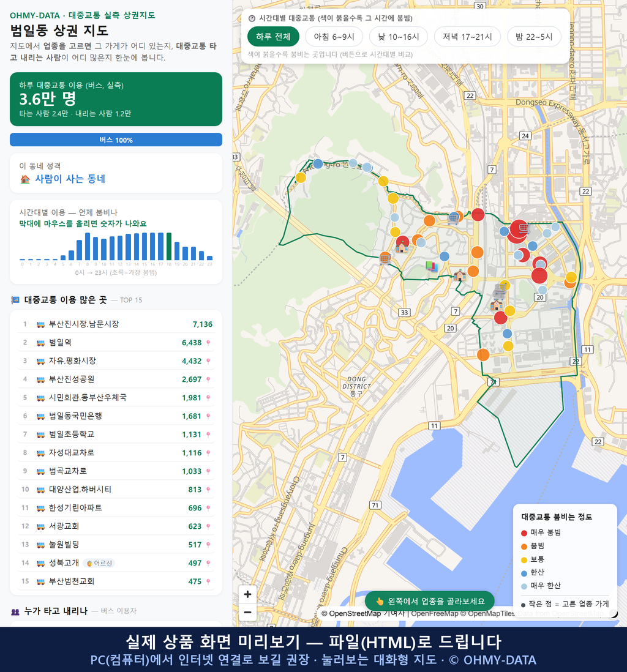Click the 범일동 상권 지도 title
627x672 pixels.
click(x=59, y=31)
